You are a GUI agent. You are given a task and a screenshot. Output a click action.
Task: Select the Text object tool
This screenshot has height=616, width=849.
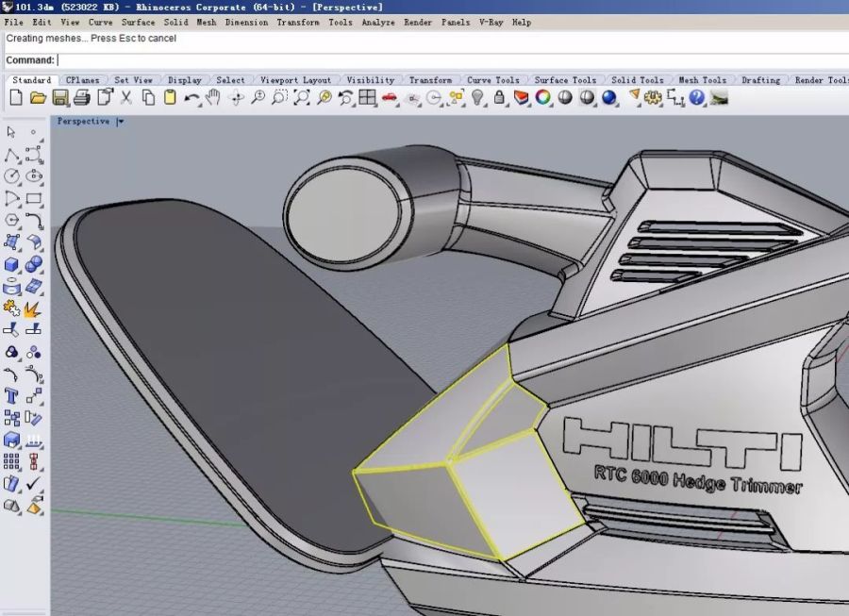[x=11, y=396]
